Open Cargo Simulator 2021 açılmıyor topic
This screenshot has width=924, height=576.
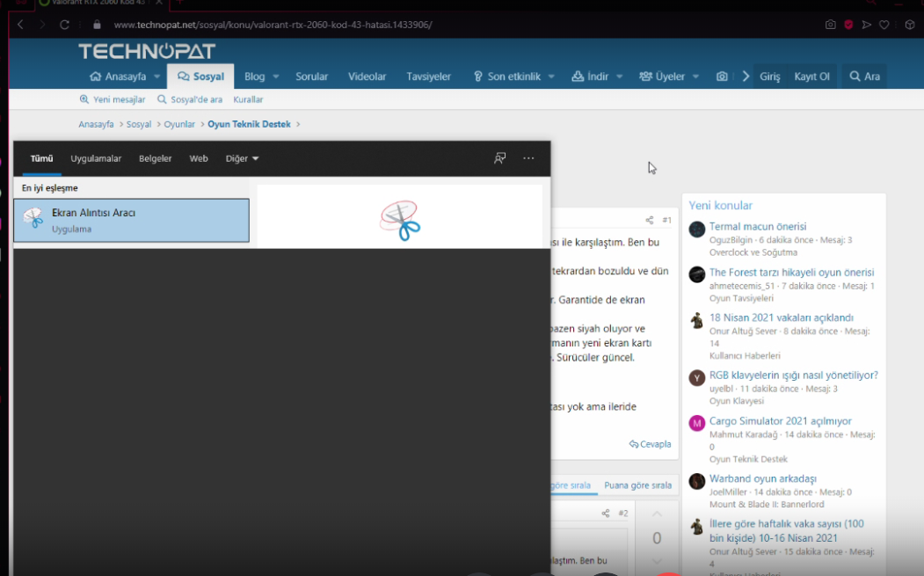tap(780, 421)
